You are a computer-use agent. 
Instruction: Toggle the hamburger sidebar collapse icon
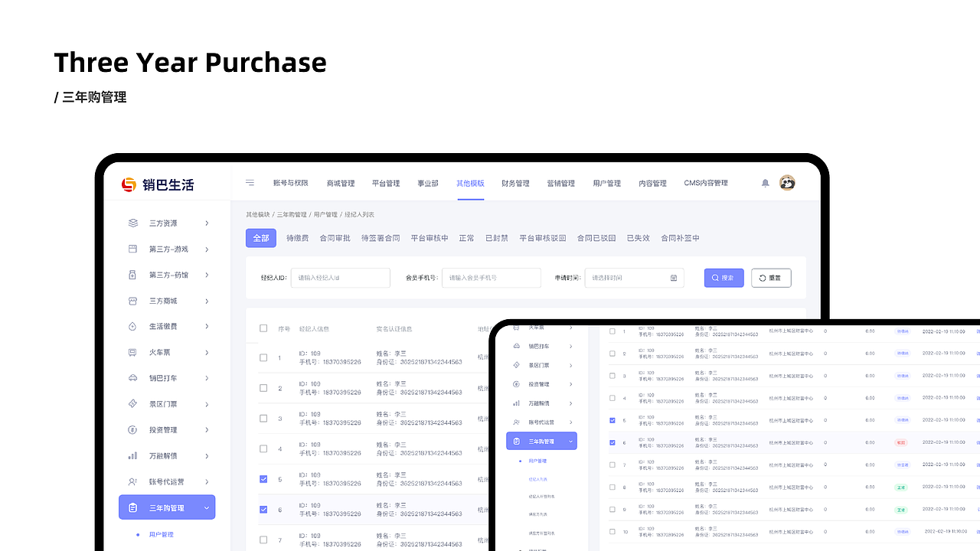(x=250, y=183)
